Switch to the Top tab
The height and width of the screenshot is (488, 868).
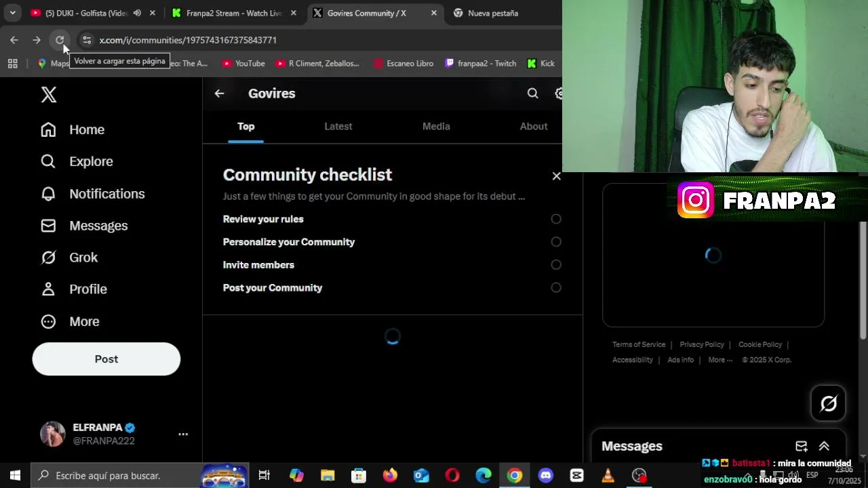coord(246,127)
